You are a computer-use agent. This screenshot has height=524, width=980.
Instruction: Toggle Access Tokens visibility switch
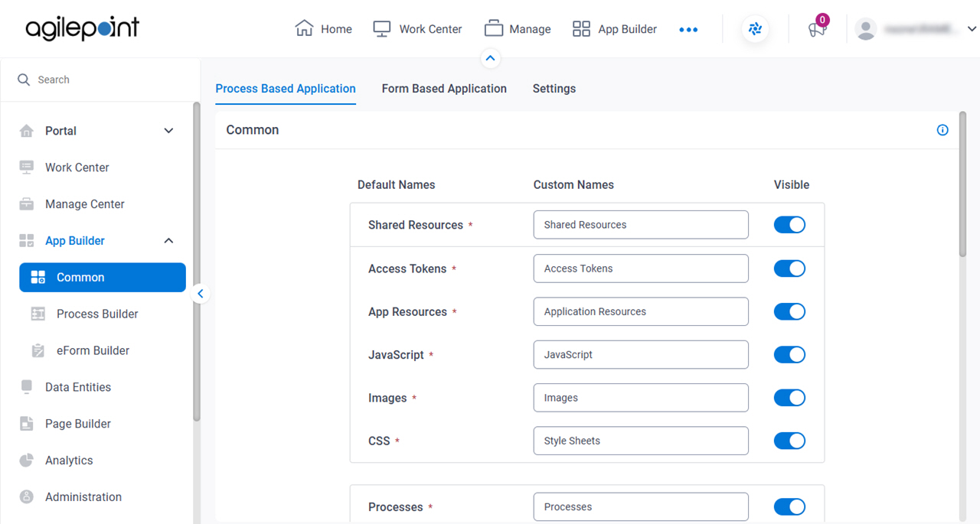click(789, 269)
